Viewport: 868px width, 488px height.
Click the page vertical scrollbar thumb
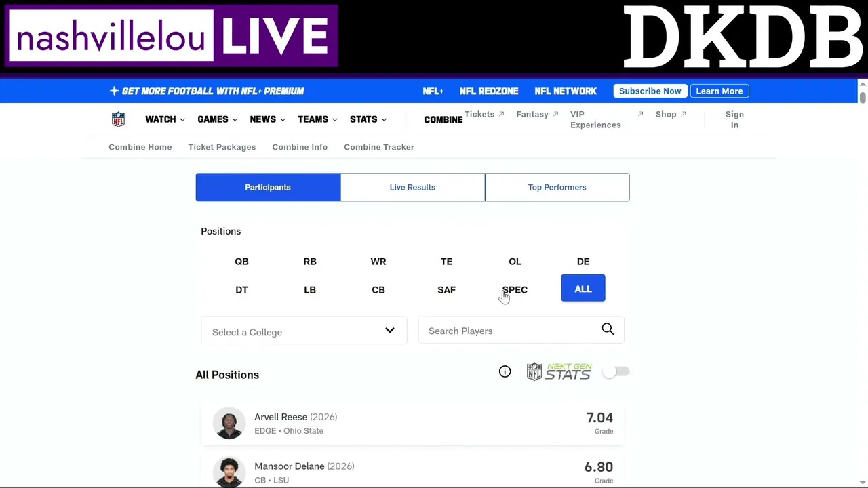863,98
